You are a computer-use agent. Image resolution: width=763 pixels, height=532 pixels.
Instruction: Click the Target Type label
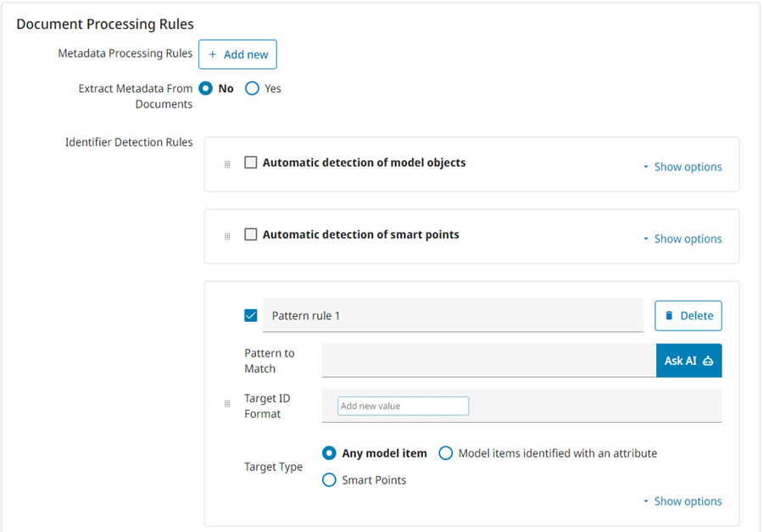274,467
